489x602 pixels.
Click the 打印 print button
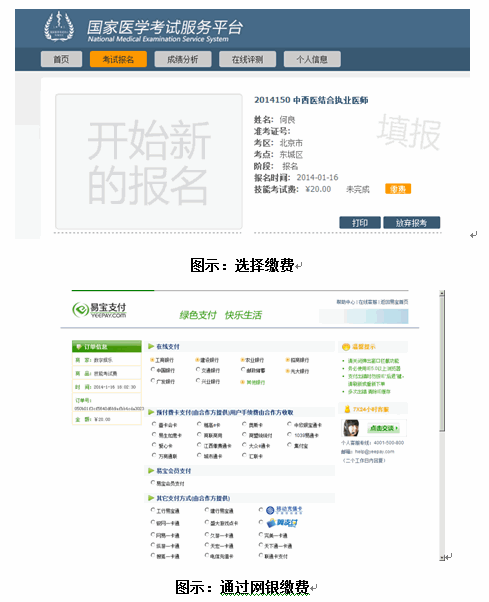(x=360, y=223)
